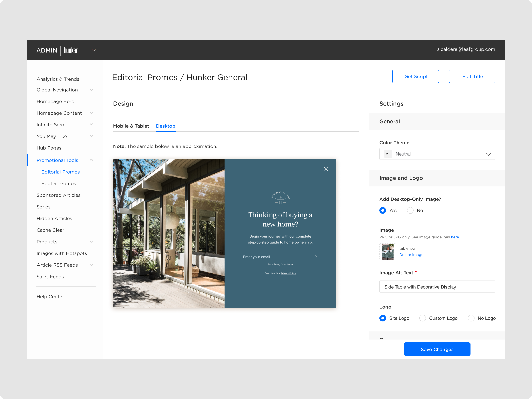Viewport: 532px width, 399px height.
Task: Click the hunker site logo
Action: click(71, 50)
